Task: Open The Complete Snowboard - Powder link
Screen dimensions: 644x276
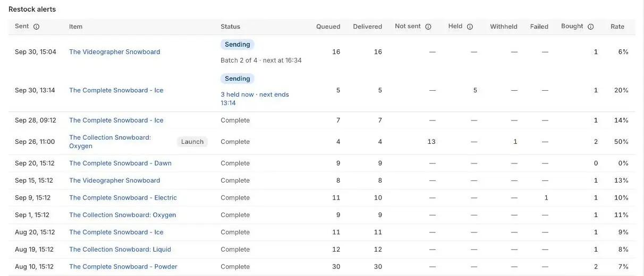Action: click(x=123, y=267)
